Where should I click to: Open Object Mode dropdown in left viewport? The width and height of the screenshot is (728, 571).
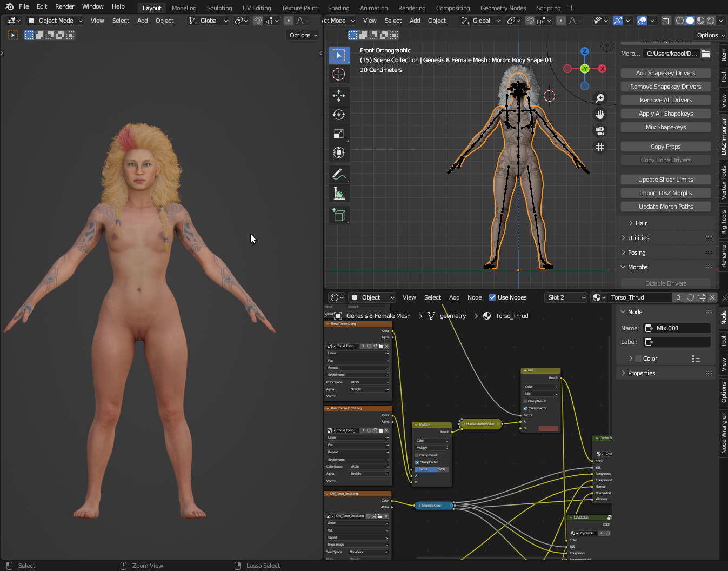[55, 21]
